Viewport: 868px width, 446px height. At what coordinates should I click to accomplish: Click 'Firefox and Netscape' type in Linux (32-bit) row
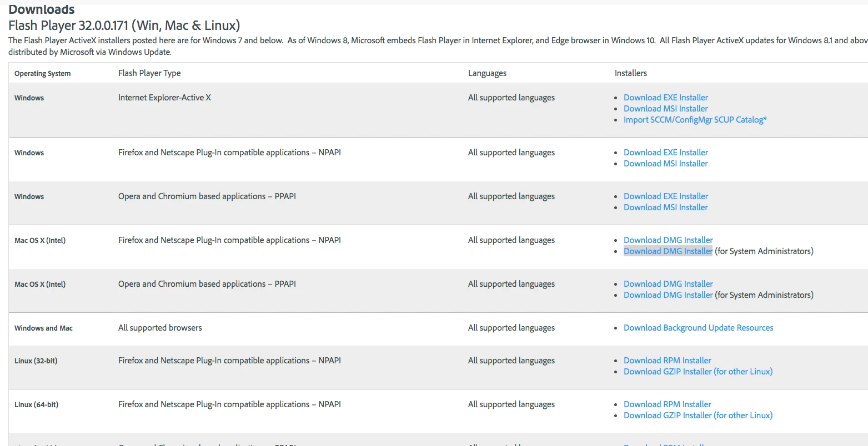(x=229, y=361)
